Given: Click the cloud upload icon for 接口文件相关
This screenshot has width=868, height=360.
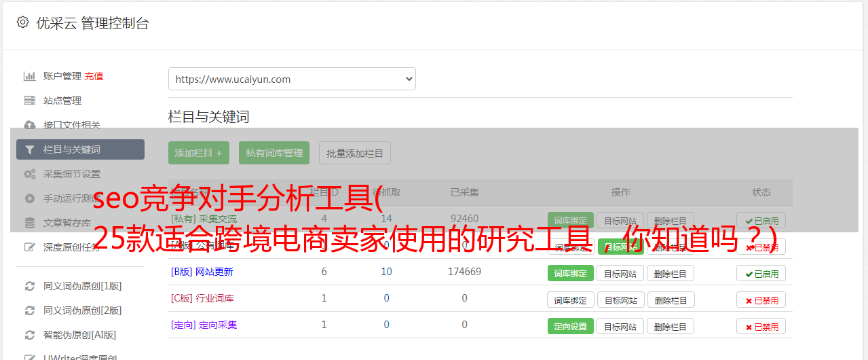Looking at the screenshot, I should (29, 125).
